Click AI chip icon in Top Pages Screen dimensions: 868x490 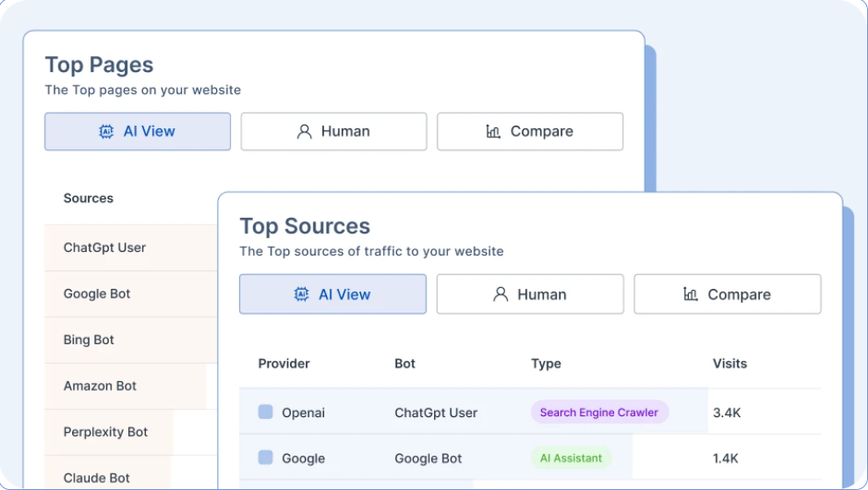[x=106, y=132]
